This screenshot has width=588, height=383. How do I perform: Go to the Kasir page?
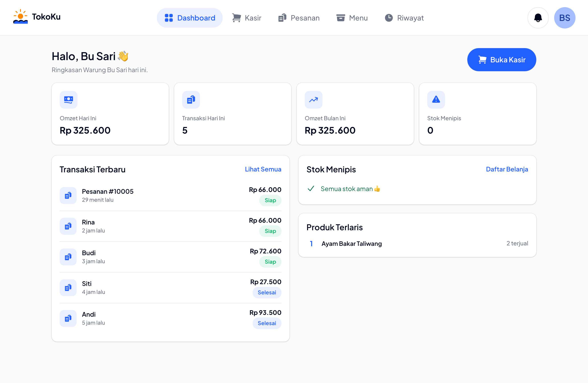click(x=247, y=18)
